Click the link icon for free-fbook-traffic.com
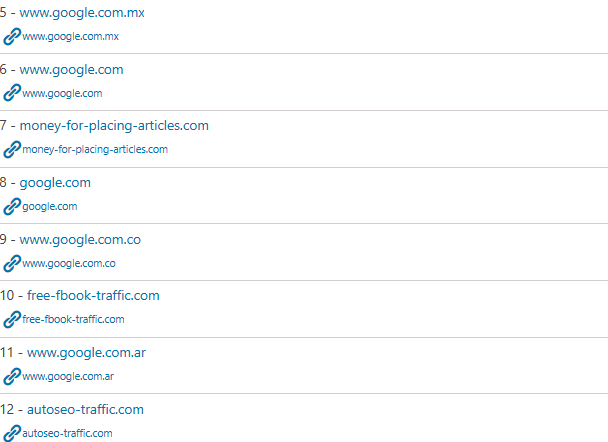608x442 pixels. pos(12,319)
